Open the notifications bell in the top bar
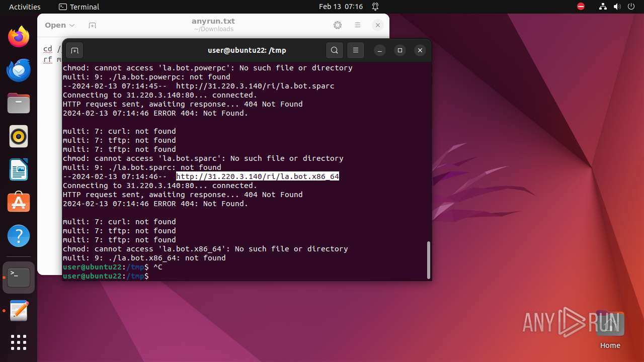Viewport: 644px width, 362px height. [x=375, y=7]
